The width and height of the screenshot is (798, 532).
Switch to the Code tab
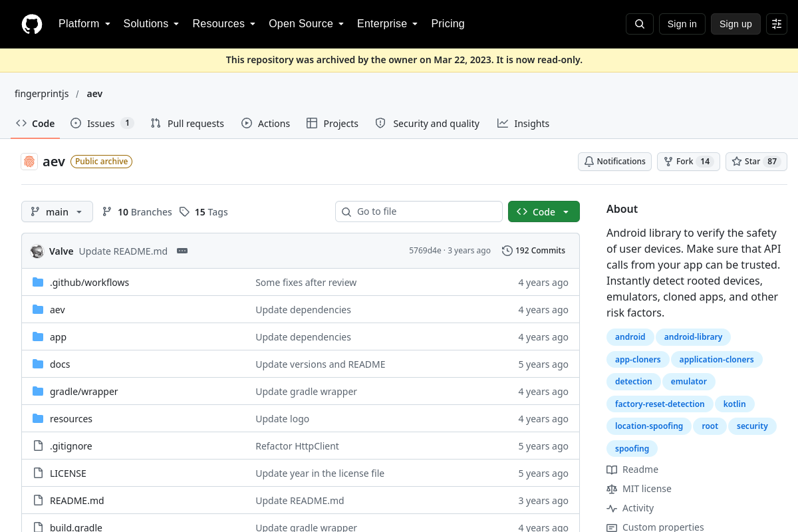click(x=35, y=124)
